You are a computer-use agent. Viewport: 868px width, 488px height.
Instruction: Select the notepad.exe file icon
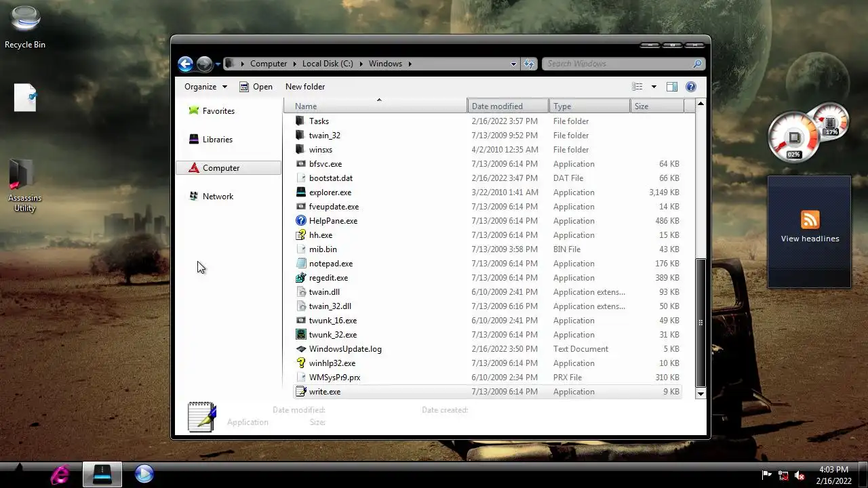301,264
